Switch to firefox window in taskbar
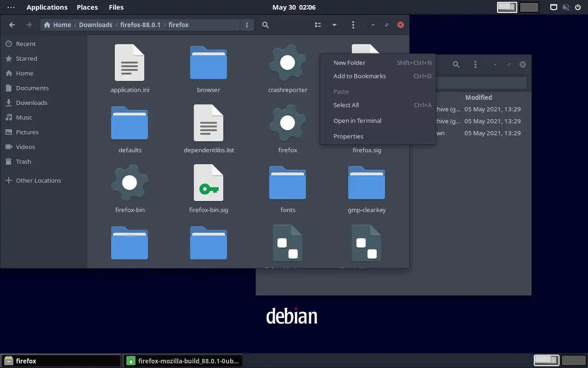 (61, 361)
